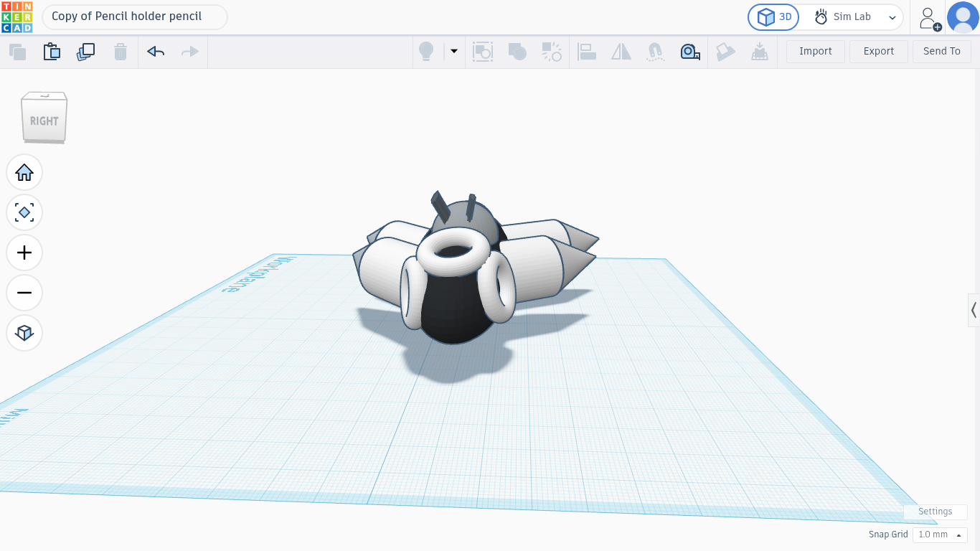Switch to the 3D design view

tap(773, 17)
